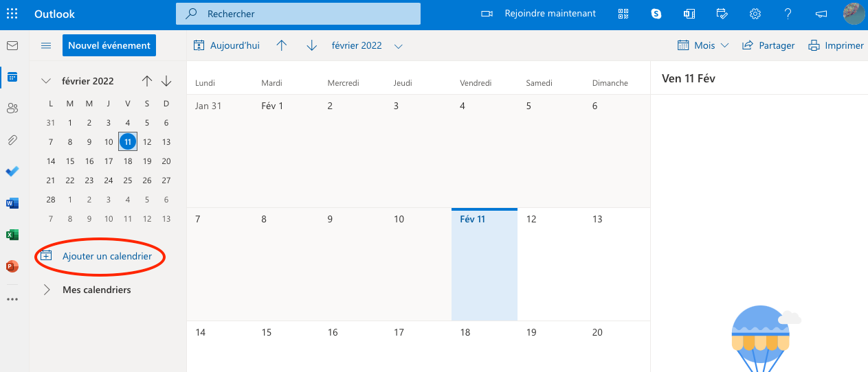Click the Nouvel événement button
The height and width of the screenshot is (372, 868).
[109, 46]
